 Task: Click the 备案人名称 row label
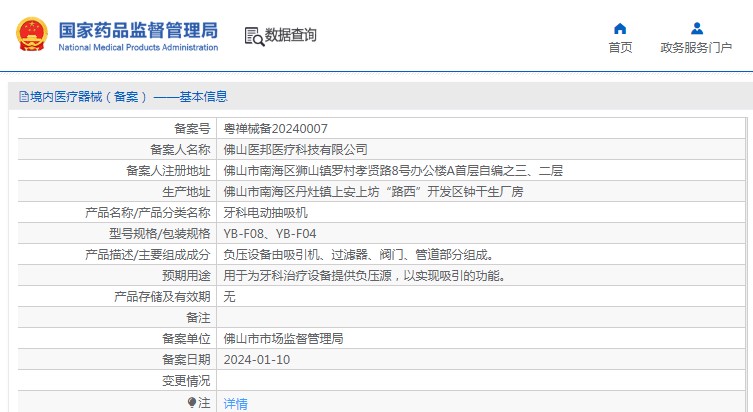180,150
